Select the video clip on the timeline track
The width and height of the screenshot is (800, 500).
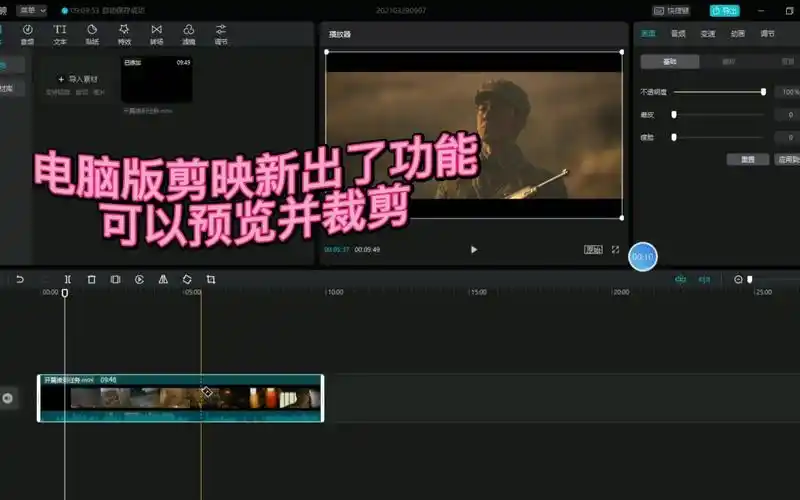[181, 398]
